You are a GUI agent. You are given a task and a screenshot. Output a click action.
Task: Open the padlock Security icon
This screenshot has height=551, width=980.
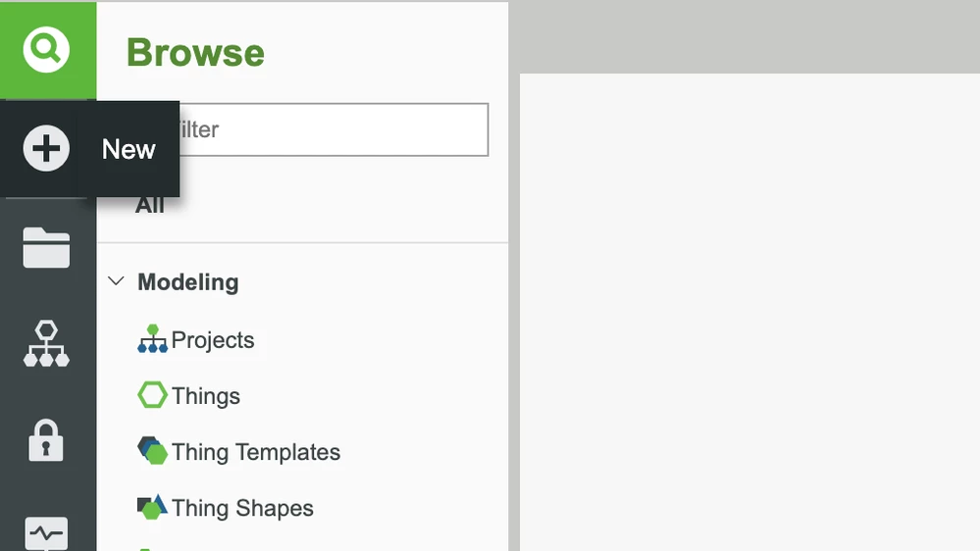tap(47, 441)
